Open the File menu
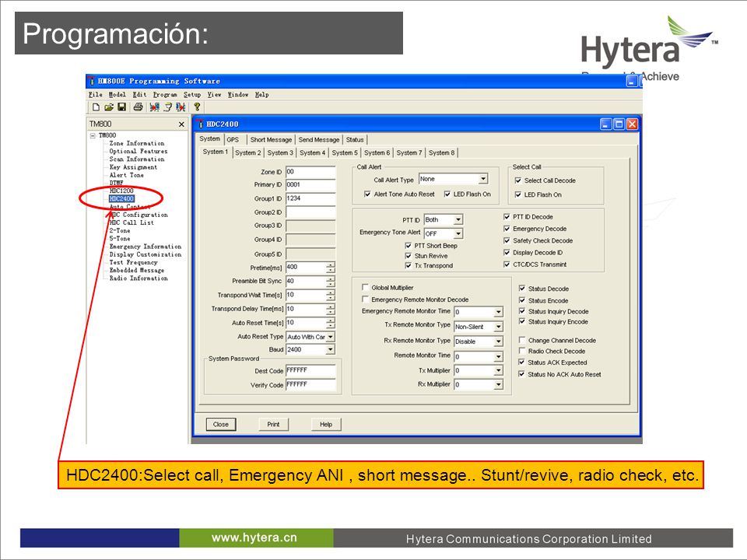Screen dimensions: 747x560 [95, 95]
